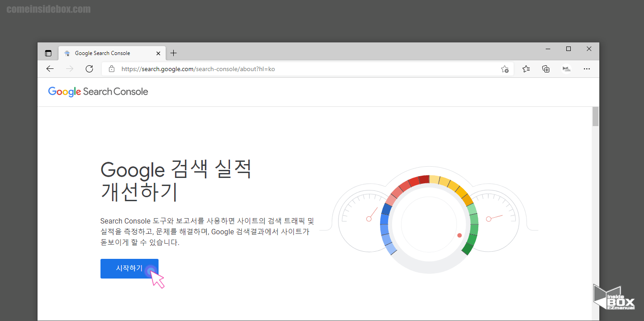Open the tab actions menu icon
Screen dimensions: 644x321
(48, 53)
